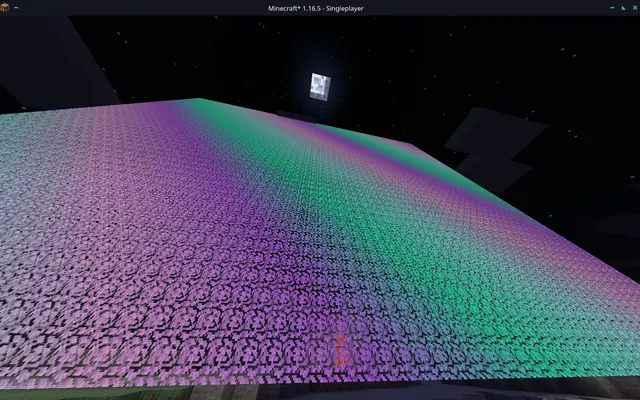Image resolution: width=640 pixels, height=400 pixels.
Task: Click the Minecraft crafting table window icon
Action: [x=4, y=7]
